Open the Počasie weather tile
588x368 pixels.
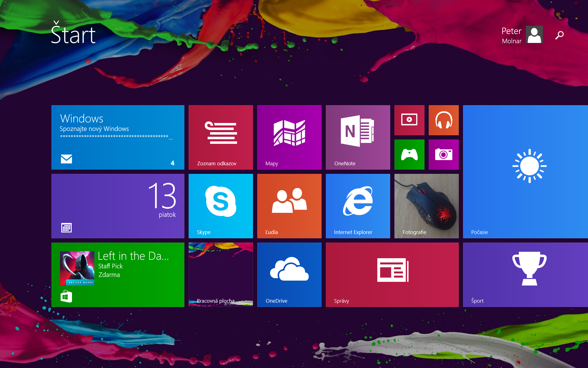tap(526, 172)
